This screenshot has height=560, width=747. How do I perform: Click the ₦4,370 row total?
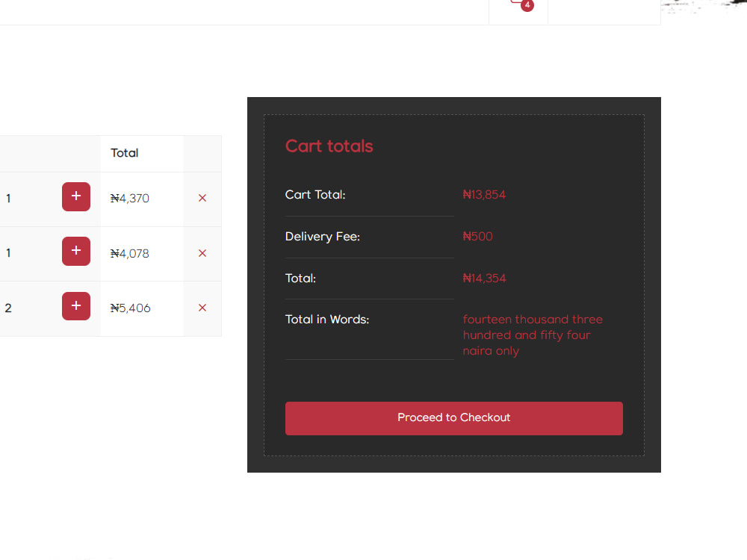129,198
